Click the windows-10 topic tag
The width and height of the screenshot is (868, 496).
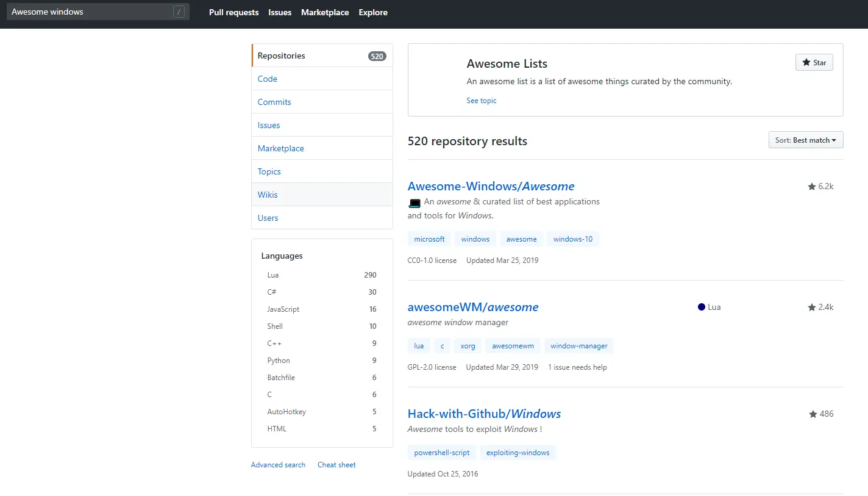click(573, 239)
